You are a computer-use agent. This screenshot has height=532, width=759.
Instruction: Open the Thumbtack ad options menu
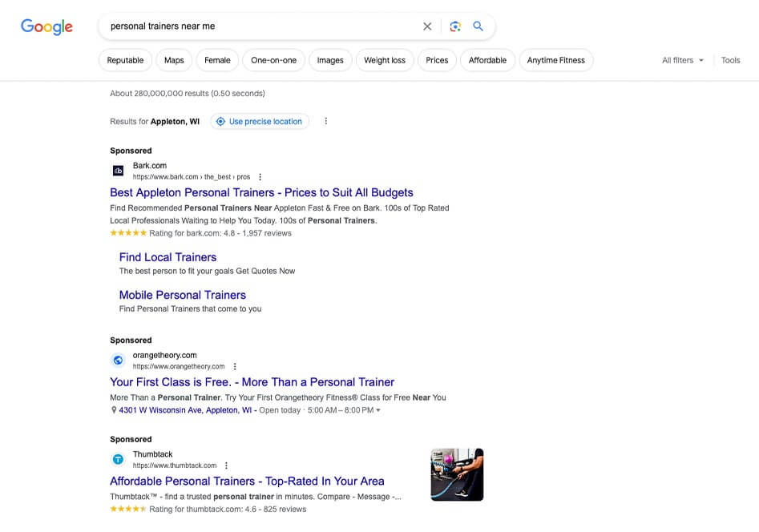(227, 465)
